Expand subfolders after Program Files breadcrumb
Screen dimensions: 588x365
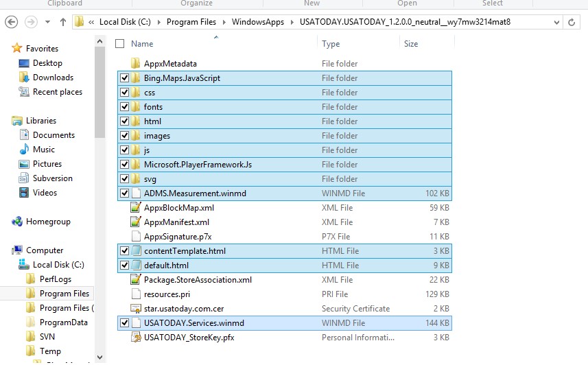click(224, 22)
